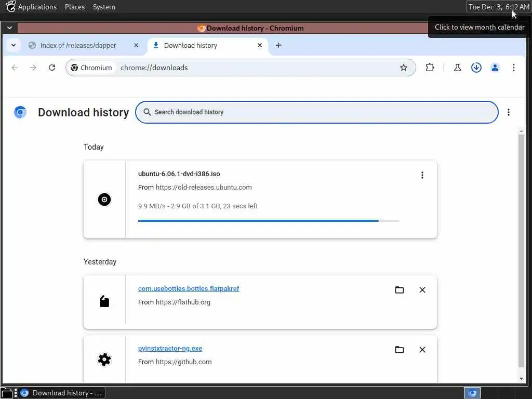Click the scrollbar up arrow
532x399 pixels.
(521, 131)
